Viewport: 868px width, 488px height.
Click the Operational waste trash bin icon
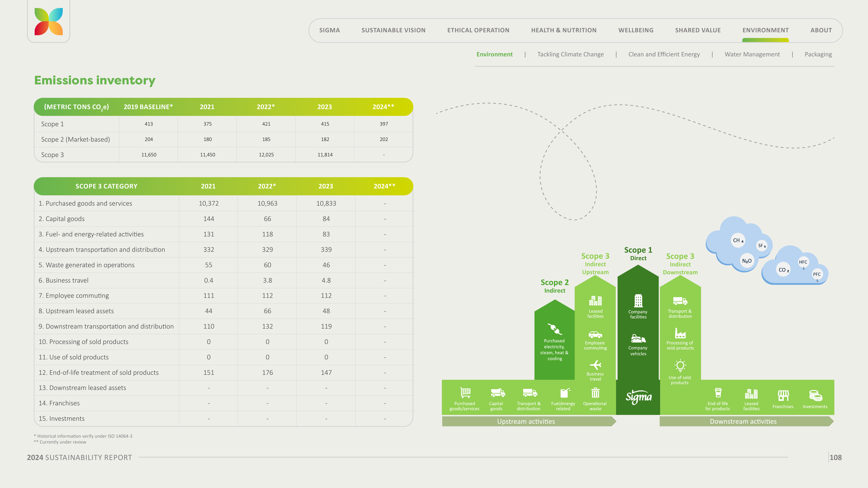click(595, 393)
